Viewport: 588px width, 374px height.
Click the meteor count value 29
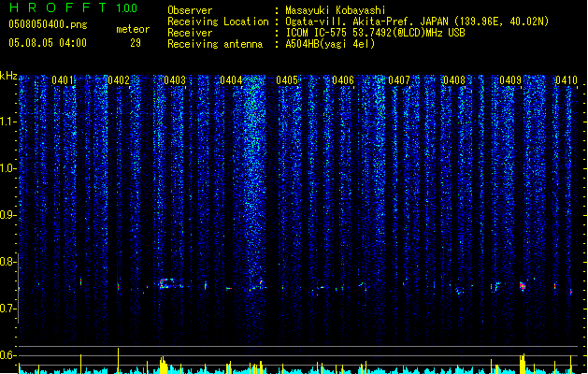(136, 43)
